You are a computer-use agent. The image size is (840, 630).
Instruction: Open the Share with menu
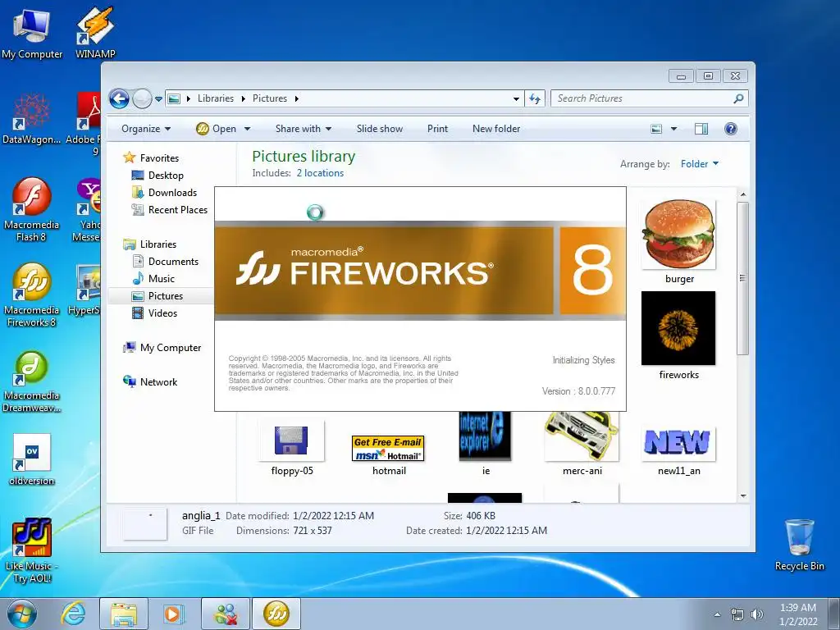[304, 129]
